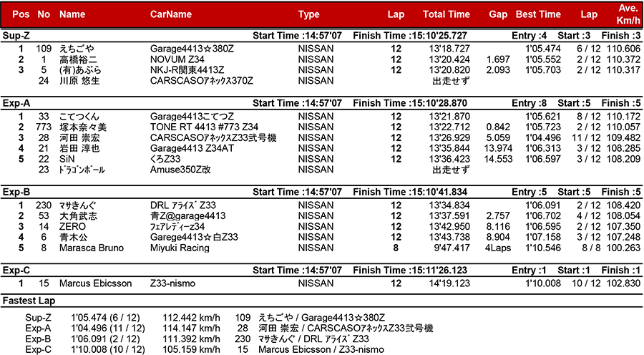This screenshot has width=644, height=355.
Task: Click average speed 102.830
Action: point(623,283)
